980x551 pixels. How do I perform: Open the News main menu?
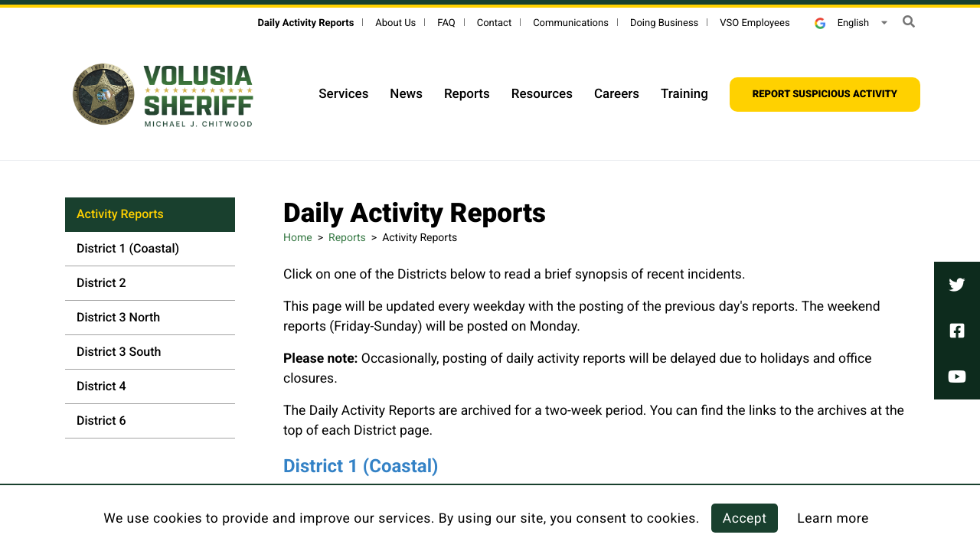tap(406, 94)
